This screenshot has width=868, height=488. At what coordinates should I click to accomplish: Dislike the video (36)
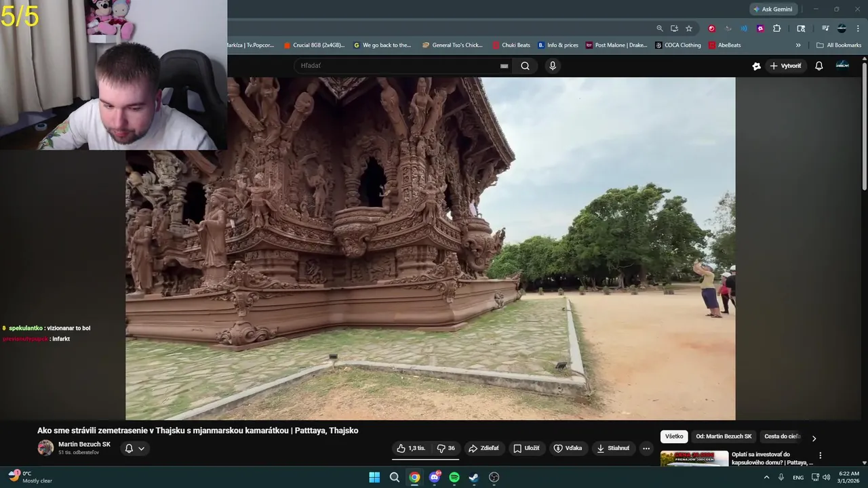[x=446, y=448]
